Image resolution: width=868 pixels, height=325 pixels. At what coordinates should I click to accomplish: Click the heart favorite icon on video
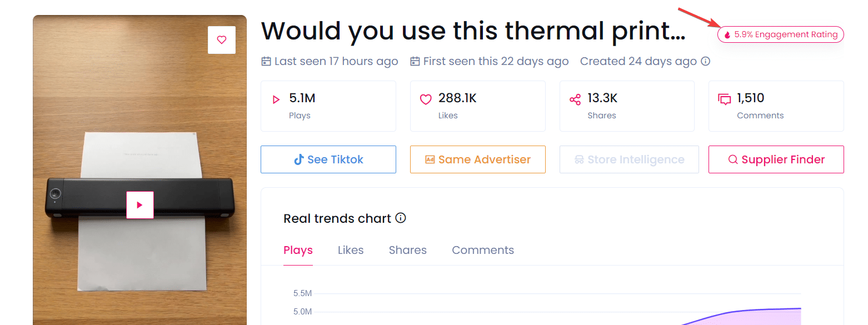point(222,40)
